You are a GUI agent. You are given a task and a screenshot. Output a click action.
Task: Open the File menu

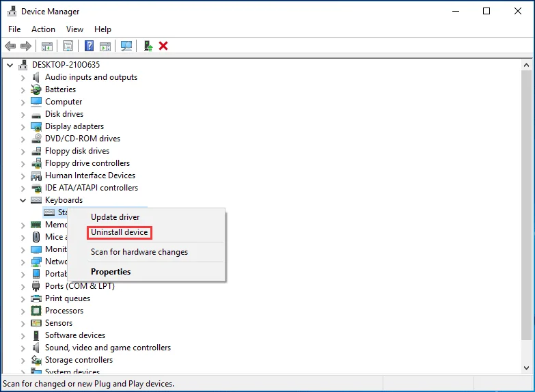click(x=14, y=29)
